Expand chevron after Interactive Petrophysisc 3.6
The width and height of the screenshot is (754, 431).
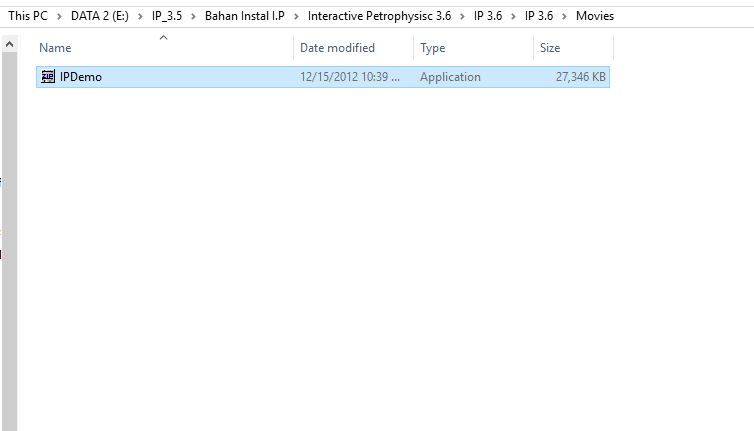coord(462,16)
